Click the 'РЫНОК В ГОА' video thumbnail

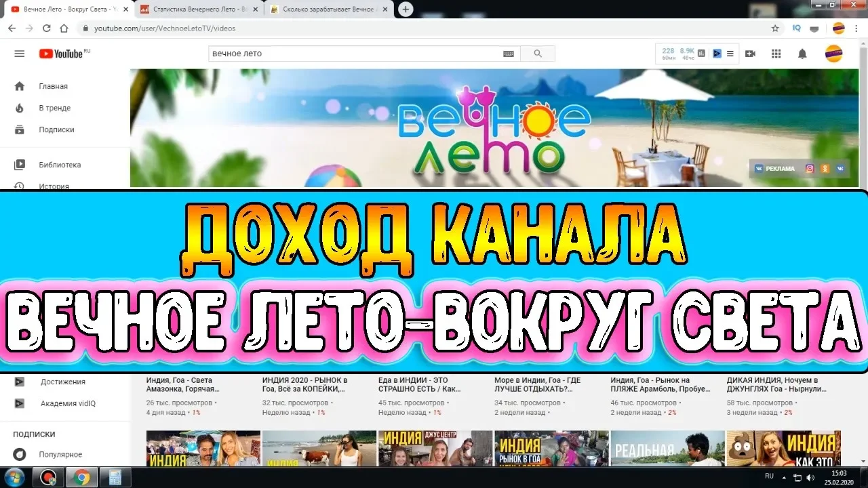coord(551,449)
